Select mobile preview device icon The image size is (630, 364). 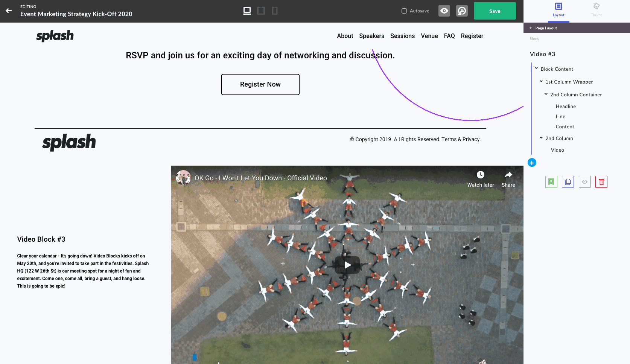(275, 11)
